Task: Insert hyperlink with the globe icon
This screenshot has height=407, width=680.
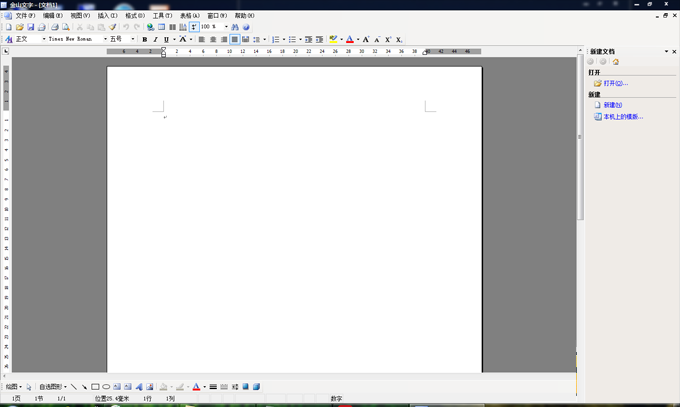Action: tap(150, 27)
